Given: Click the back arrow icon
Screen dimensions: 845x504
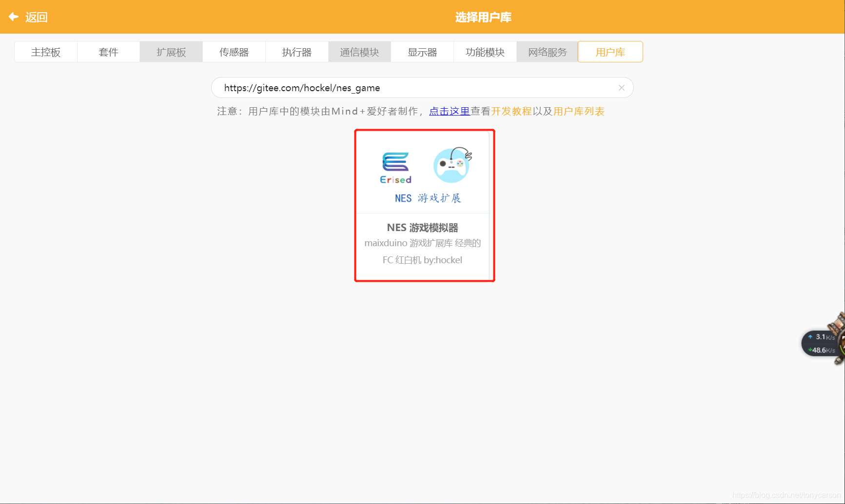Looking at the screenshot, I should click(x=13, y=17).
